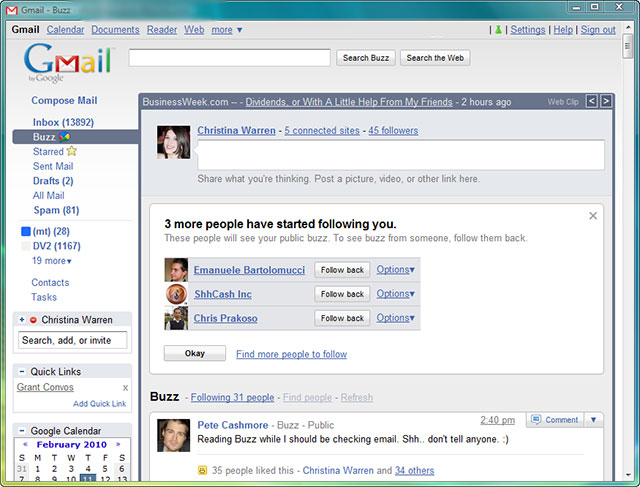Click the red chat status icon
This screenshot has width=640, height=487.
pos(33,320)
